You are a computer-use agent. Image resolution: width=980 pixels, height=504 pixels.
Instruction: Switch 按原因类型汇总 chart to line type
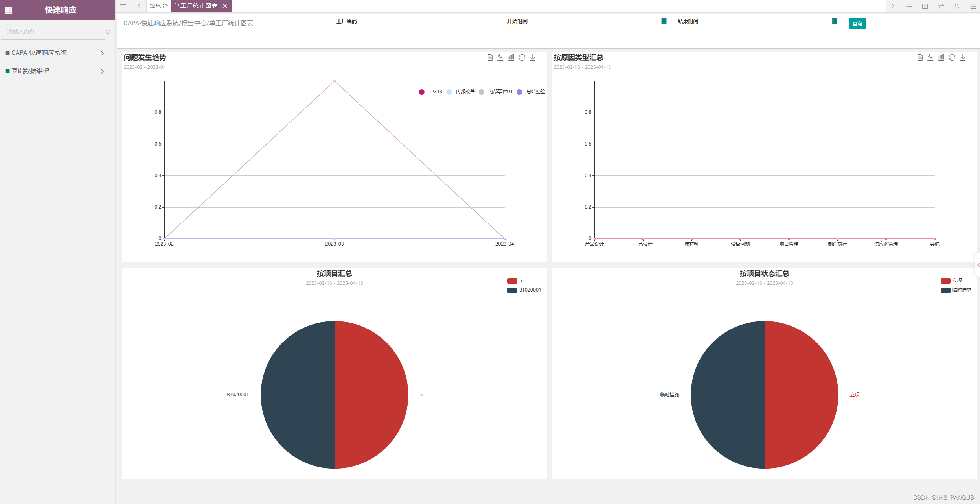point(930,57)
